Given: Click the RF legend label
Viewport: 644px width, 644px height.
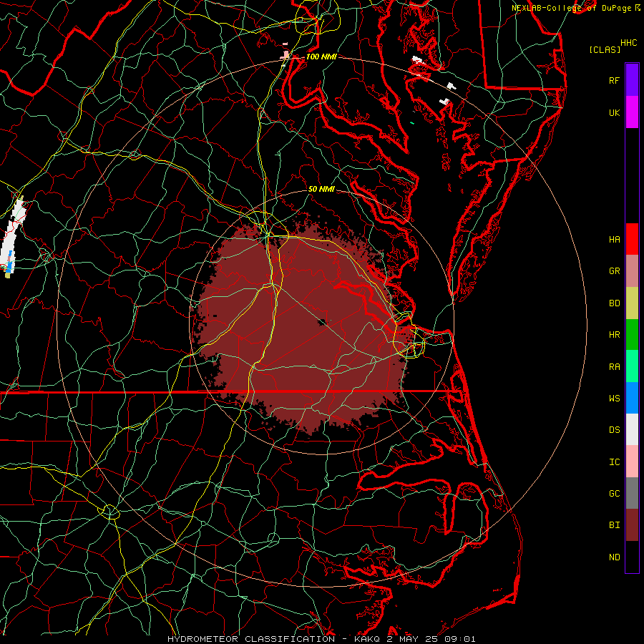Looking at the screenshot, I should point(614,80).
